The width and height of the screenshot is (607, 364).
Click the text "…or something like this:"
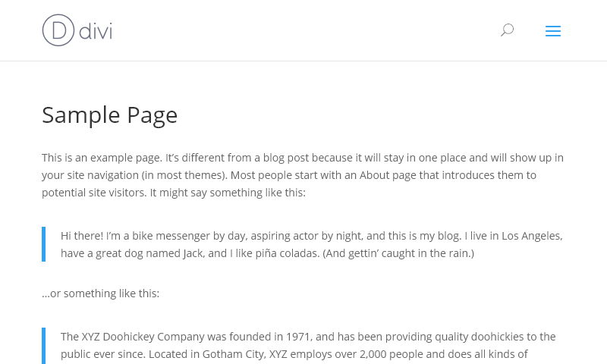100,293
